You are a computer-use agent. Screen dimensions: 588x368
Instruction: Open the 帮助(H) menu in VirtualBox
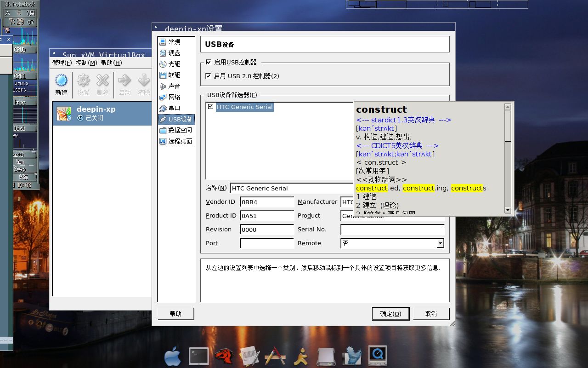111,63
